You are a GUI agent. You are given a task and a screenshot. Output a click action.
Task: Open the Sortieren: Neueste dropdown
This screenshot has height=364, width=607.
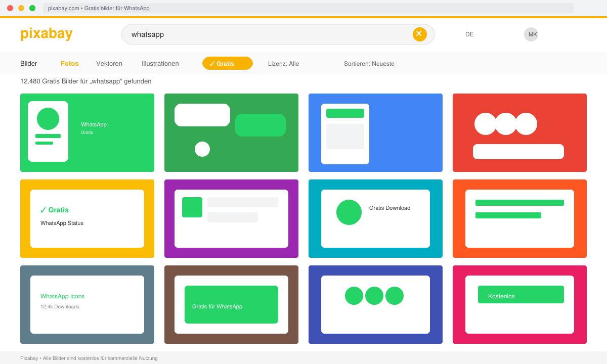coord(369,64)
